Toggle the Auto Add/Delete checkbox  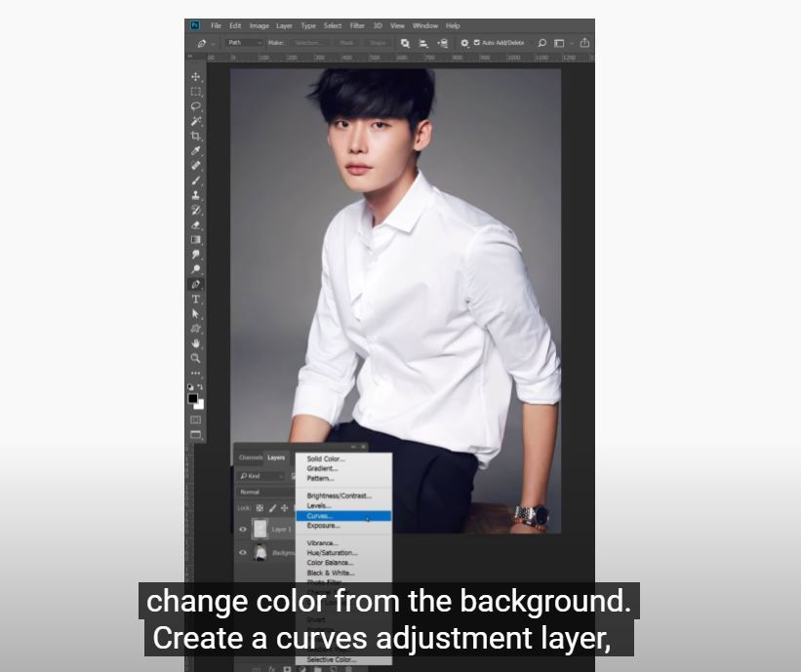pyautogui.click(x=477, y=43)
